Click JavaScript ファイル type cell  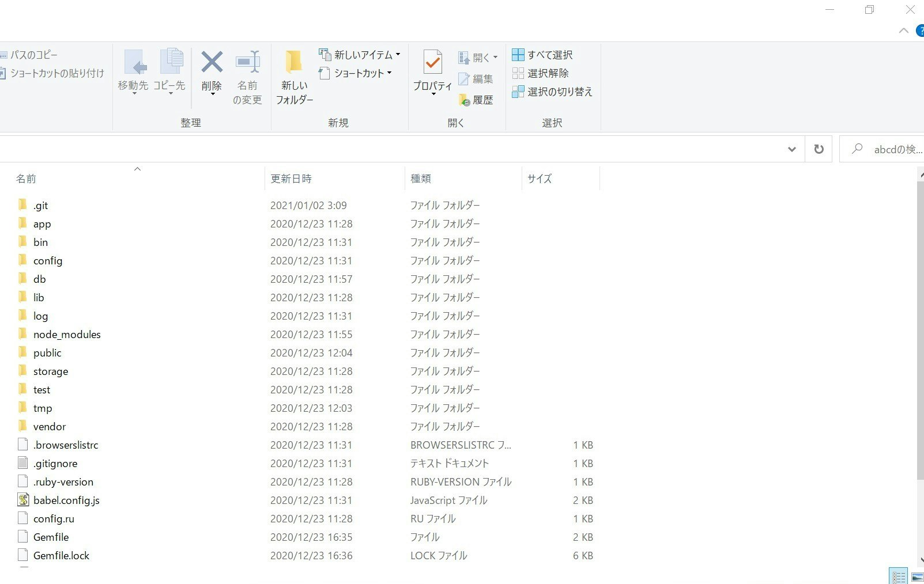(x=449, y=500)
